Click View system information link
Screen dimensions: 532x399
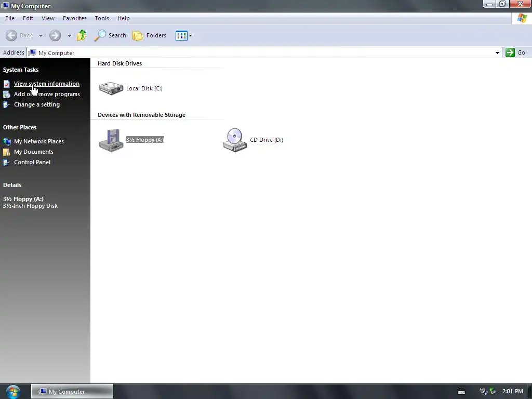pos(47,84)
